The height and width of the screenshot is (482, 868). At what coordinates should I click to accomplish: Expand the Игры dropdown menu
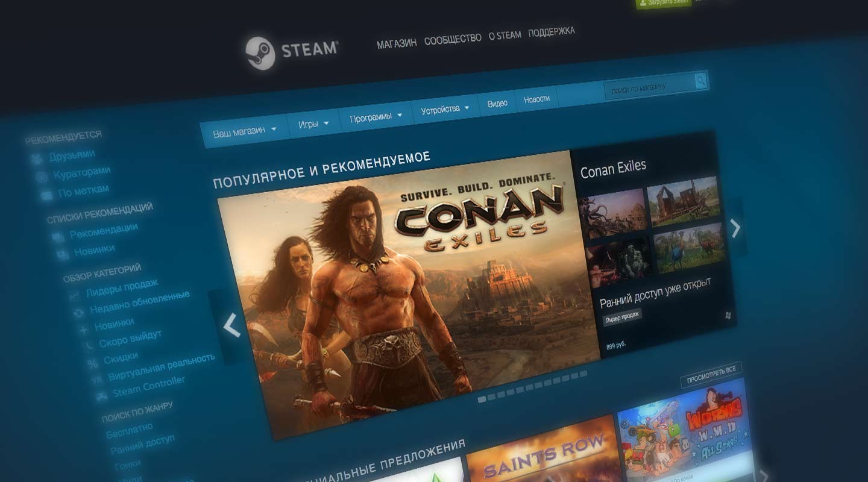(313, 124)
